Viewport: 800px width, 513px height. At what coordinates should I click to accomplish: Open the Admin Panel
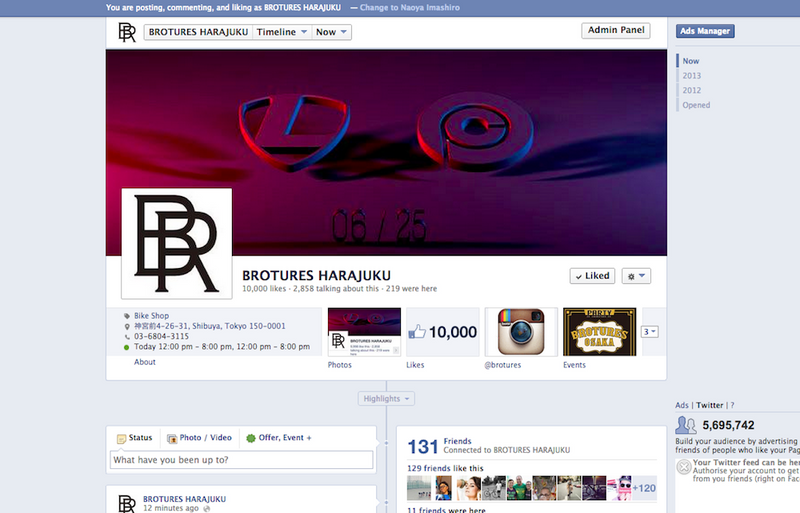(x=616, y=30)
